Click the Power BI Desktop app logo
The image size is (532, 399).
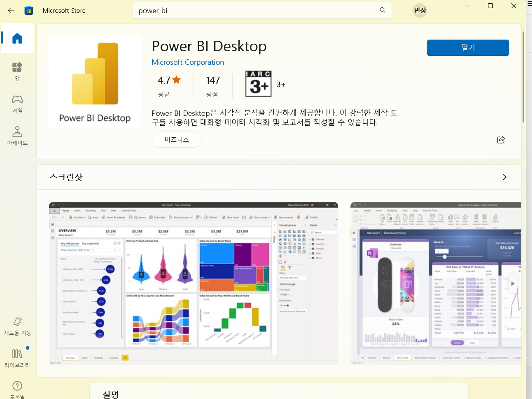pyautogui.click(x=95, y=82)
